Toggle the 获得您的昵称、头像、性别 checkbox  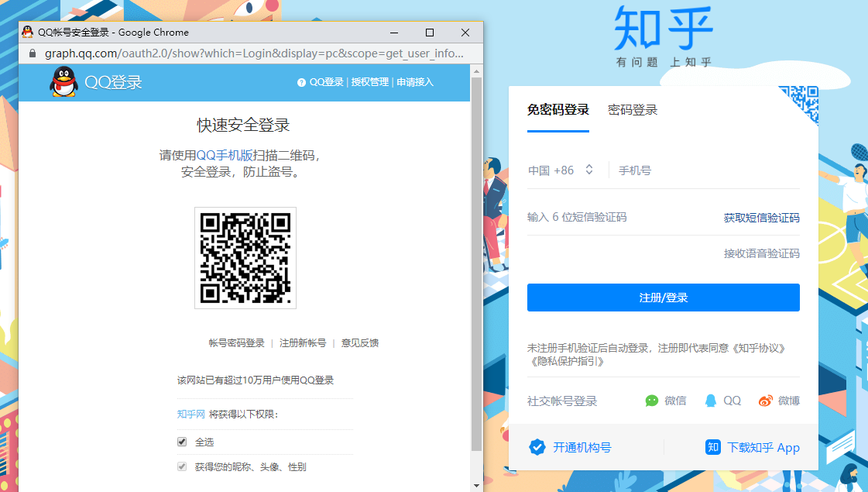click(x=184, y=466)
